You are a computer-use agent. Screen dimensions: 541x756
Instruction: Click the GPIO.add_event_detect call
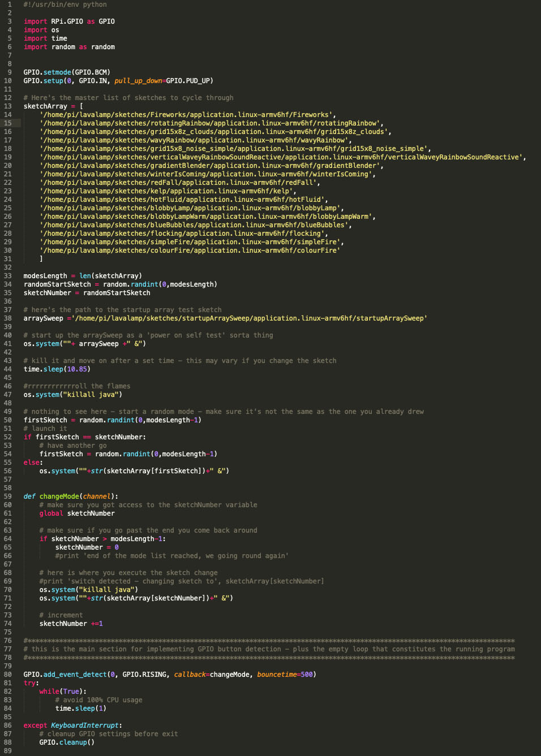(x=65, y=675)
